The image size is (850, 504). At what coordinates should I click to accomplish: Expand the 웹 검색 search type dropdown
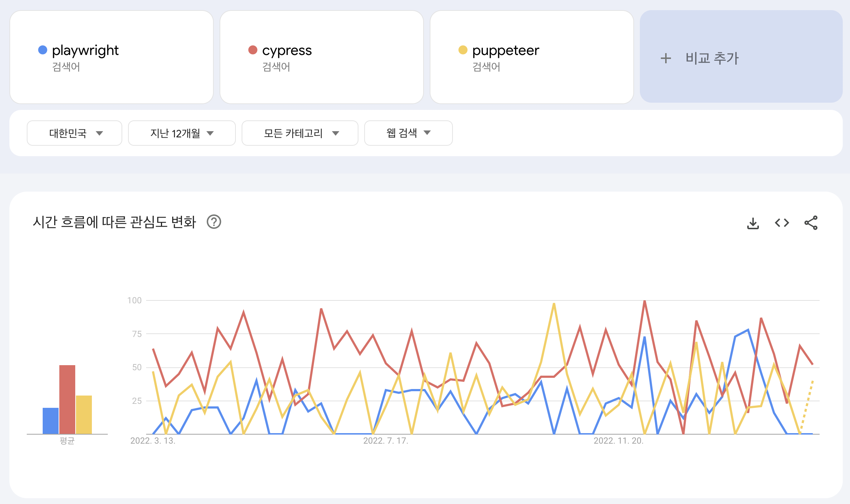(408, 133)
